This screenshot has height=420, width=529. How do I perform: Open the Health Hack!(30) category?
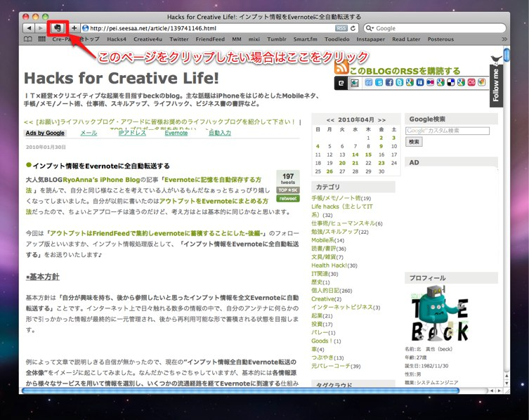(x=334, y=265)
